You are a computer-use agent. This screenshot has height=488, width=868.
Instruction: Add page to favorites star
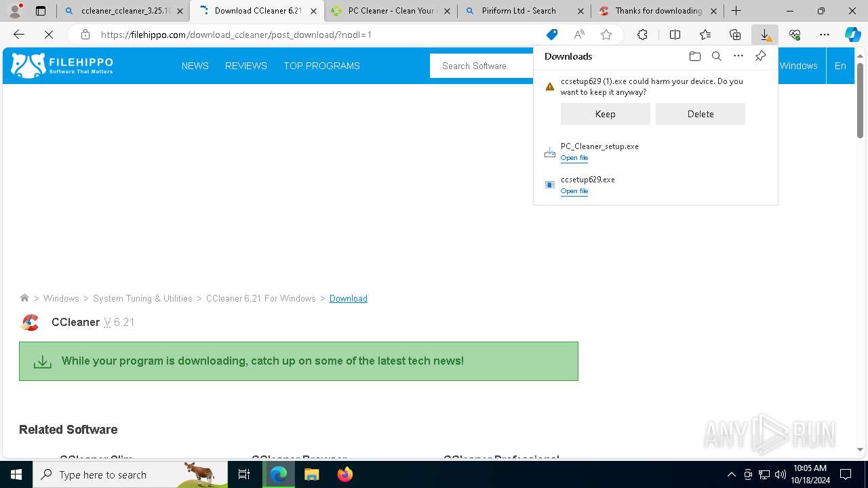tap(606, 35)
